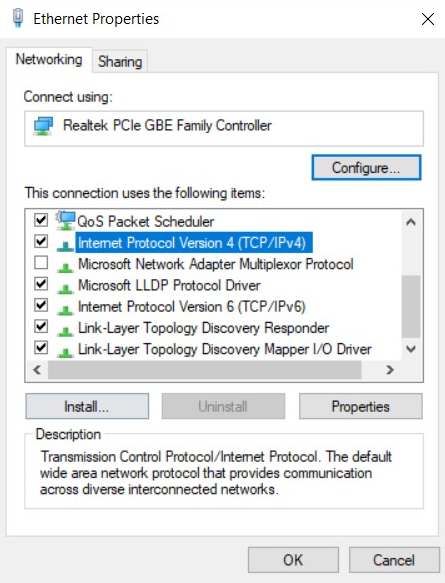Click the list's scroll up arrow
This screenshot has height=583, width=445.
tap(411, 222)
